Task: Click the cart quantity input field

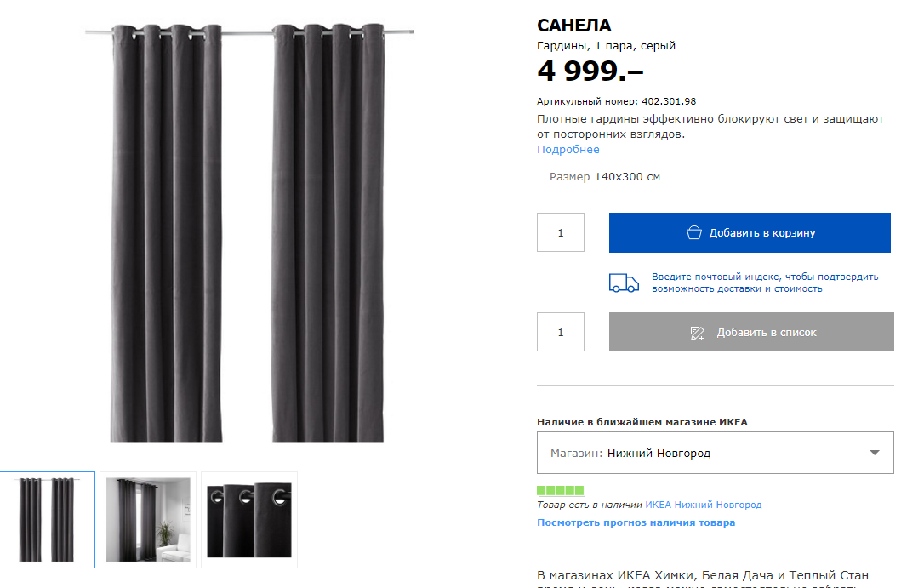Action: tap(561, 232)
